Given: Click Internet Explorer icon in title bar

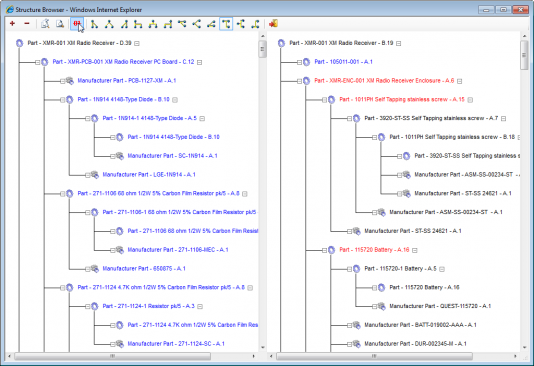Looking at the screenshot, I should click(x=10, y=9).
